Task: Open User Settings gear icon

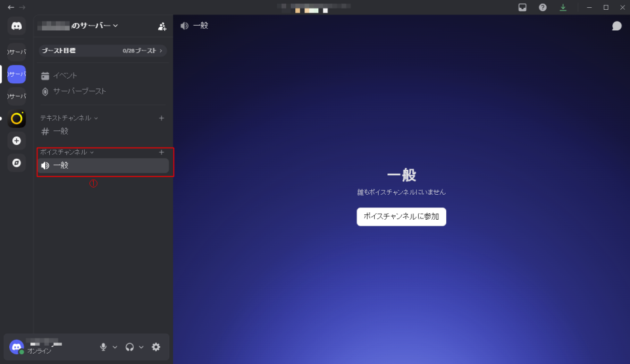Action: click(156, 347)
